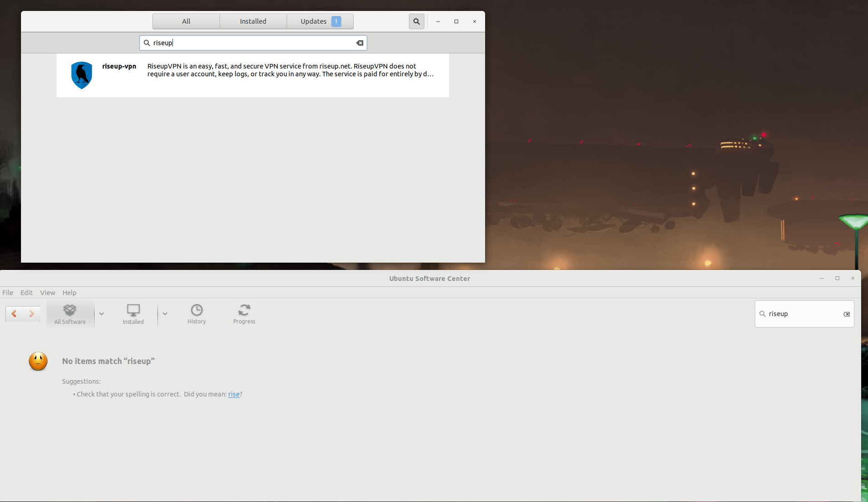
Task: Follow the "rise" spelling suggestion link
Action: (x=234, y=394)
